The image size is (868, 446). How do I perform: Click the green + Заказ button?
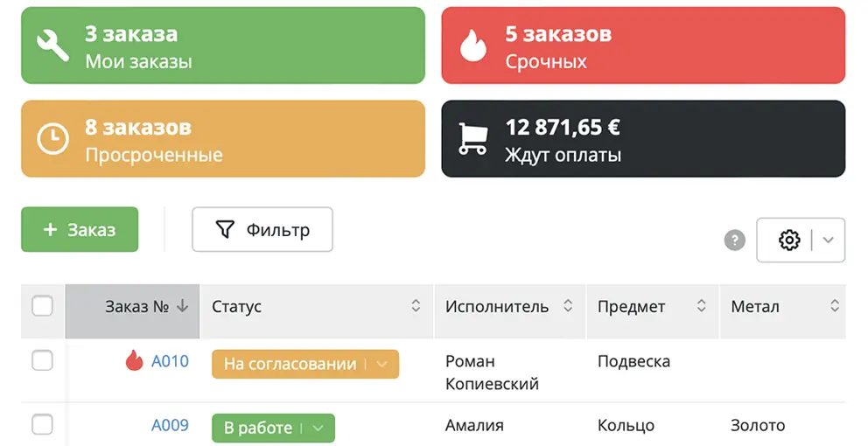(x=80, y=229)
